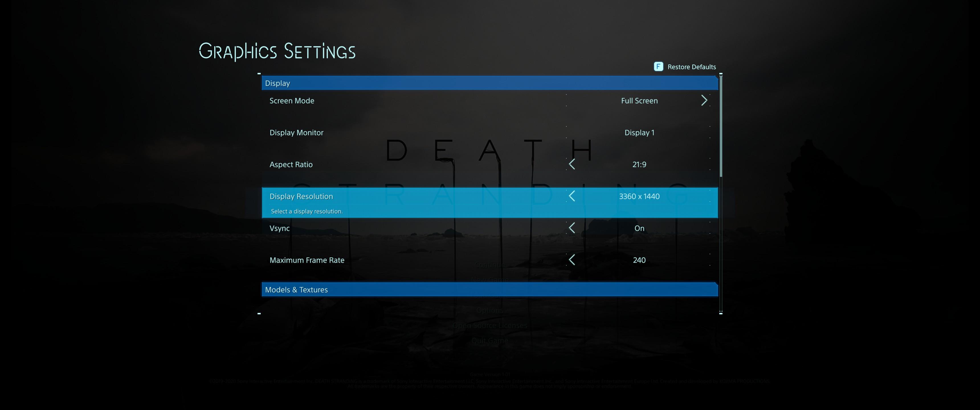Click the settings list vertical scrollbar
The width and height of the screenshot is (980, 410).
(x=721, y=126)
